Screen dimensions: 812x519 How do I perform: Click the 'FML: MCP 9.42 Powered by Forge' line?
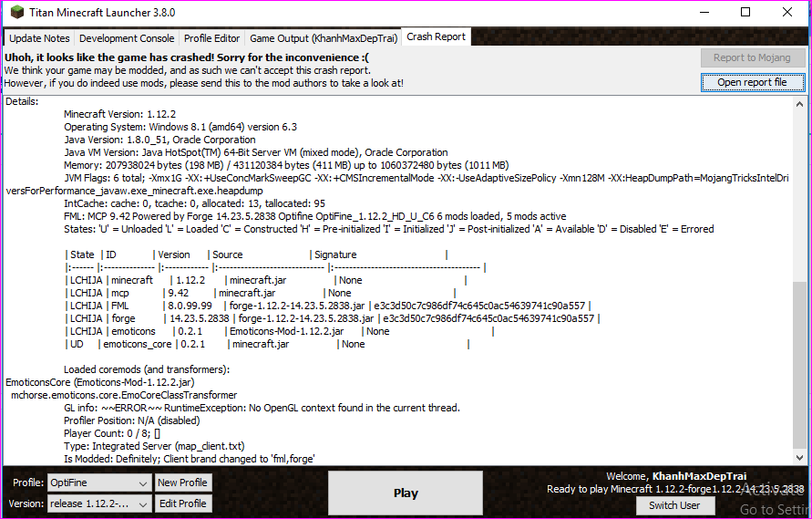tap(314, 216)
